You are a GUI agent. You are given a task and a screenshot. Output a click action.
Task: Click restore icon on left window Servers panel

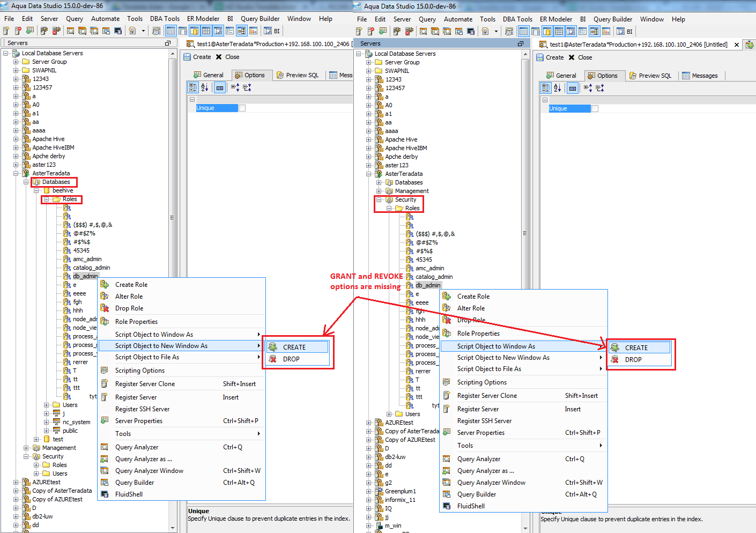168,43
